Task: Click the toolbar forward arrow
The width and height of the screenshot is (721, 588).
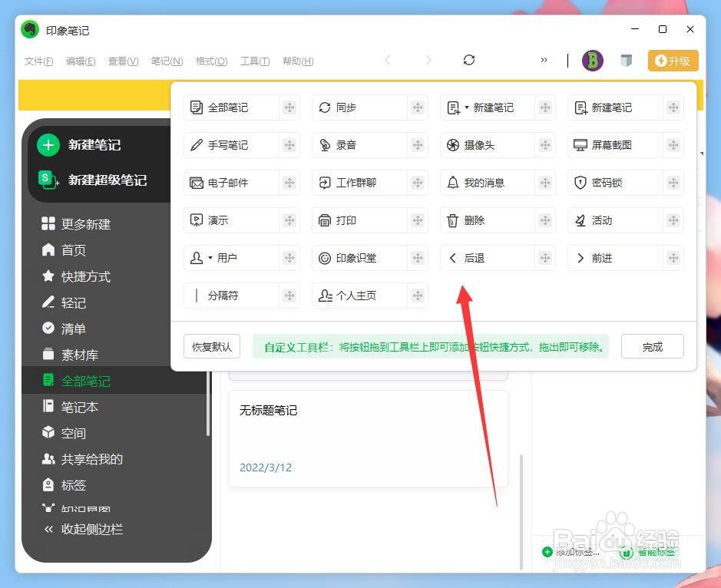Action: pos(428,60)
